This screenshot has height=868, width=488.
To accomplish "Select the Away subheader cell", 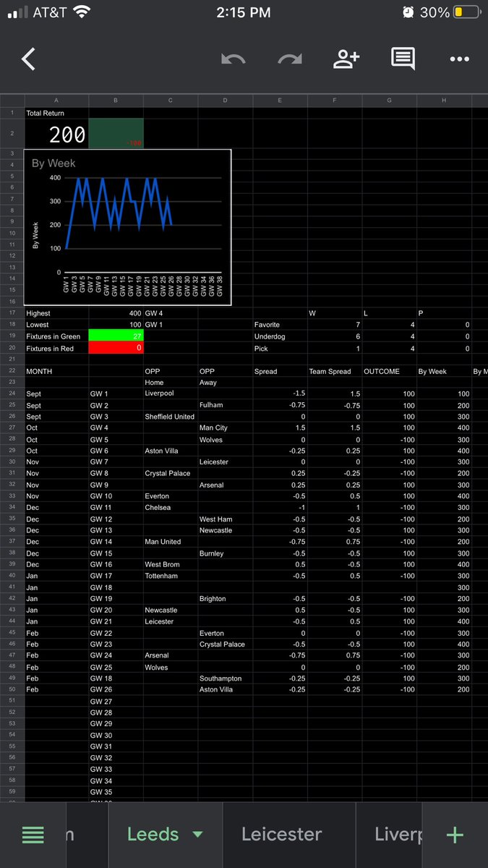I will [x=226, y=382].
